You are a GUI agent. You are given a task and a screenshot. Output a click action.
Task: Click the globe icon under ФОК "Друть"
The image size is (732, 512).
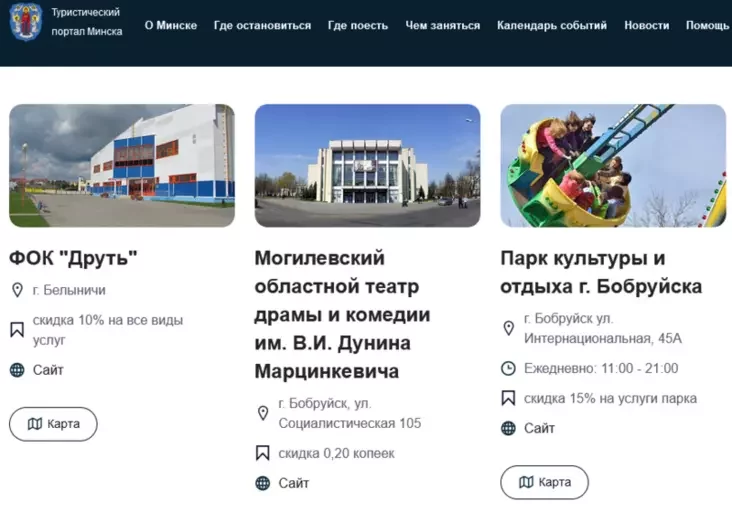coord(17,370)
